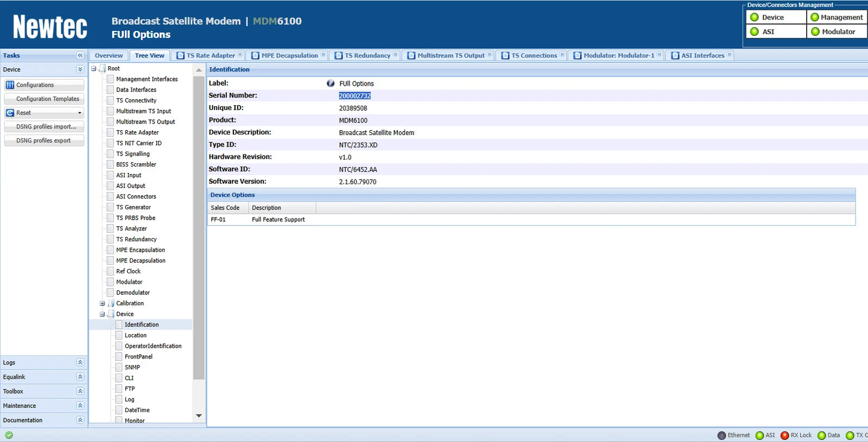
Task: Select the FF-01 Full Feature Support row
Action: click(x=531, y=220)
